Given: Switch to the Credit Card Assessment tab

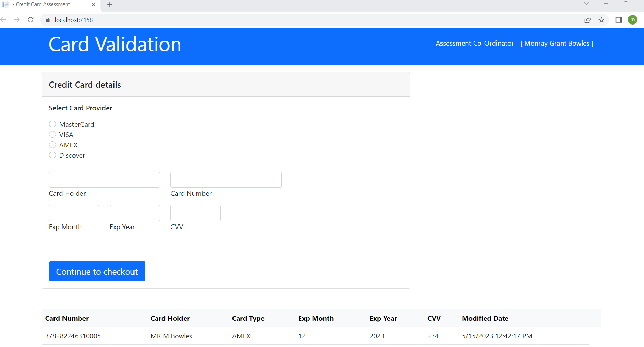Looking at the screenshot, I should tap(45, 4).
